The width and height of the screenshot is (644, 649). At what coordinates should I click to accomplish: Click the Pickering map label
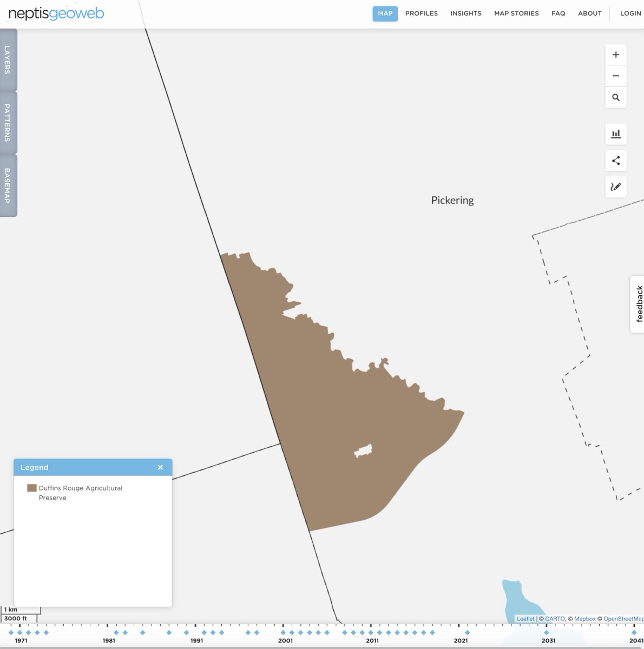pyautogui.click(x=452, y=200)
